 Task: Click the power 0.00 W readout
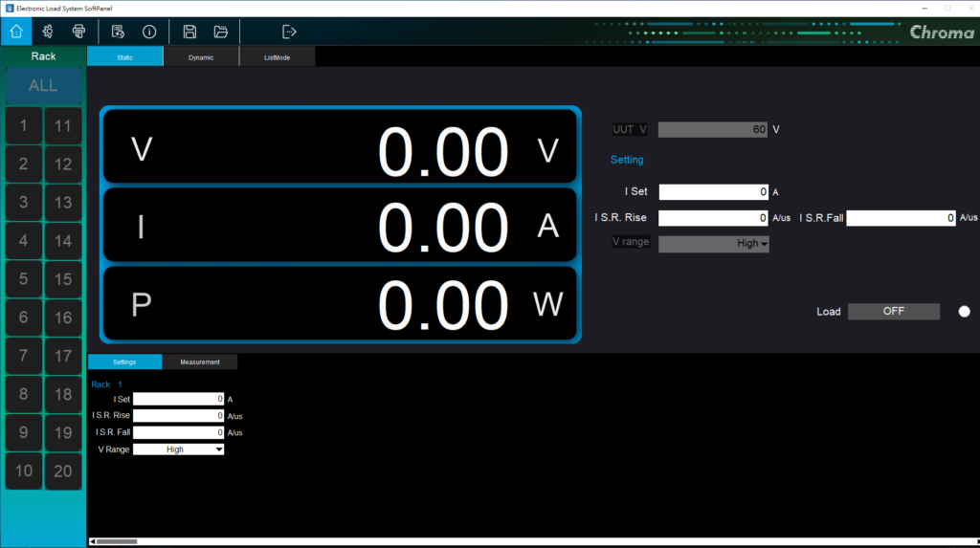(340, 304)
